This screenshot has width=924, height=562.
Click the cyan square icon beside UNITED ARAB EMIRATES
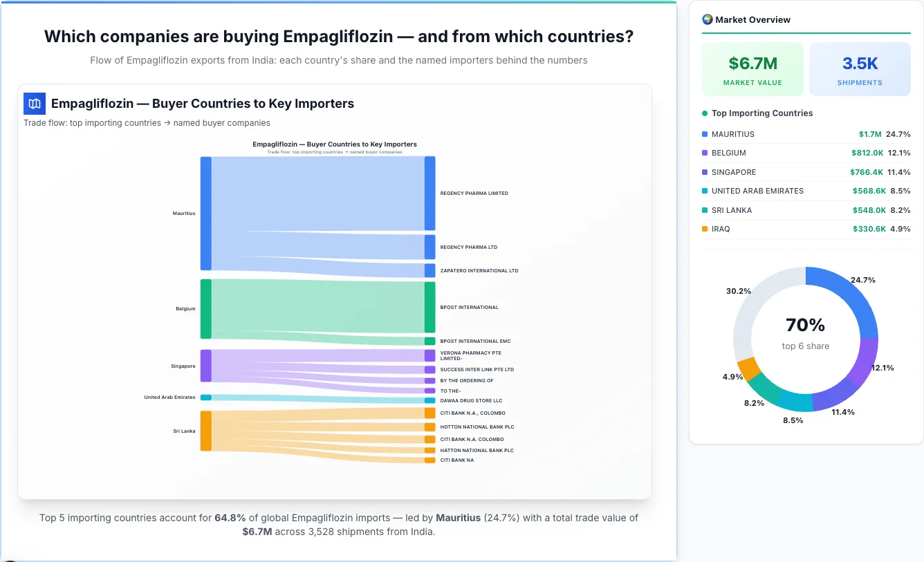[x=704, y=191]
